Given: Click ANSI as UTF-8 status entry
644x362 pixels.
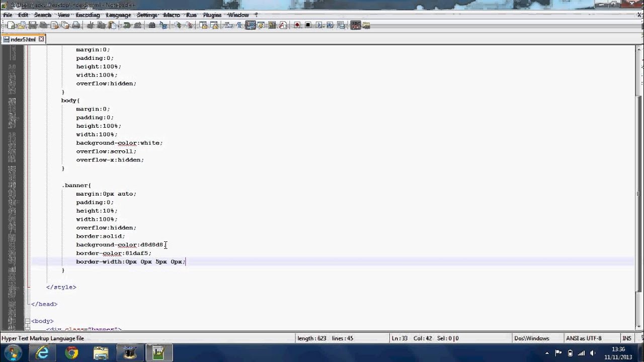Looking at the screenshot, I should click(584, 338).
